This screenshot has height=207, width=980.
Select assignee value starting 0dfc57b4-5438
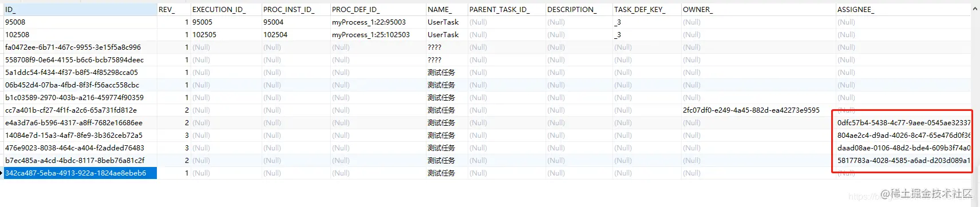(x=903, y=123)
